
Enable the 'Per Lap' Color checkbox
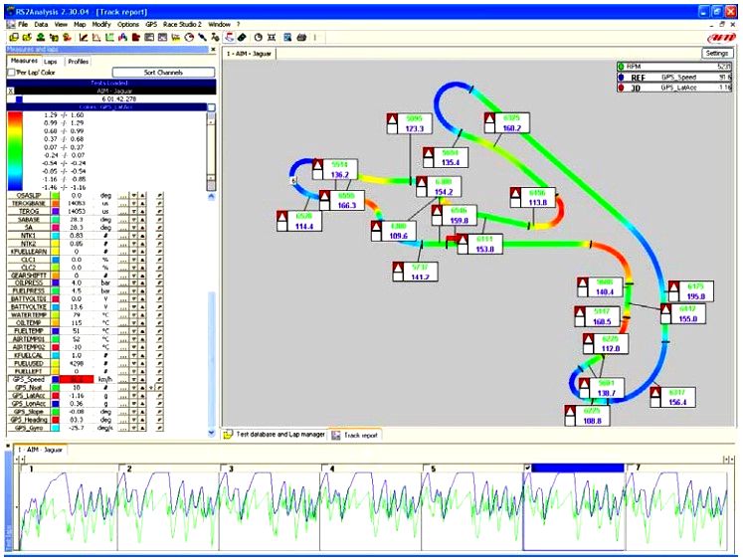click(x=12, y=73)
